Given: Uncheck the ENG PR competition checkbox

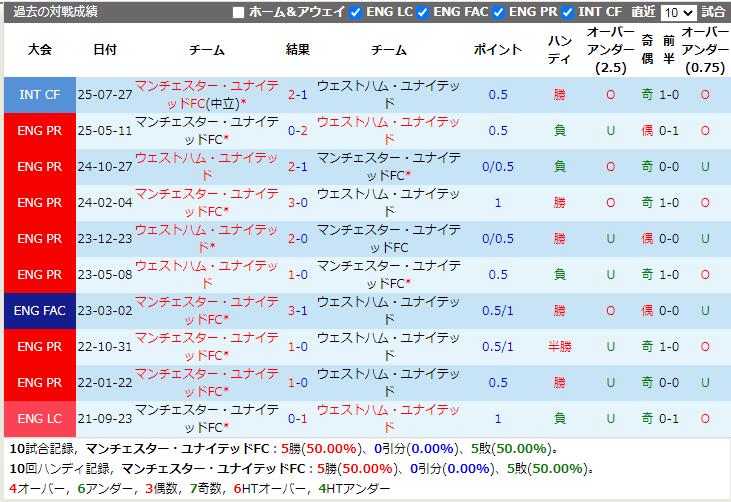Looking at the screenshot, I should pyautogui.click(x=497, y=13).
